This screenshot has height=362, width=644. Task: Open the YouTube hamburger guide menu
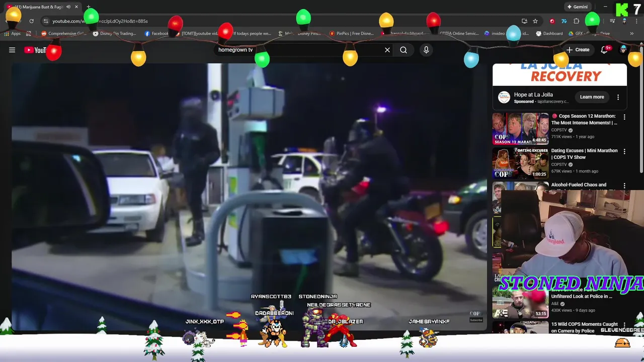click(12, 50)
